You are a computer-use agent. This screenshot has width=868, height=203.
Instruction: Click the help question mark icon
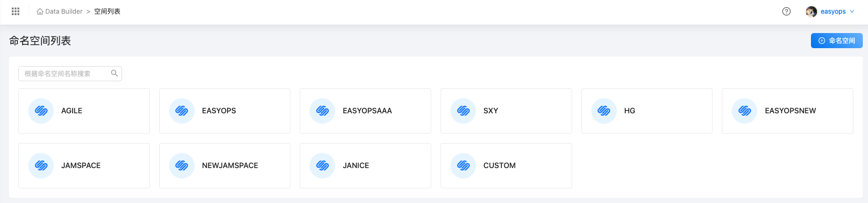pos(786,11)
